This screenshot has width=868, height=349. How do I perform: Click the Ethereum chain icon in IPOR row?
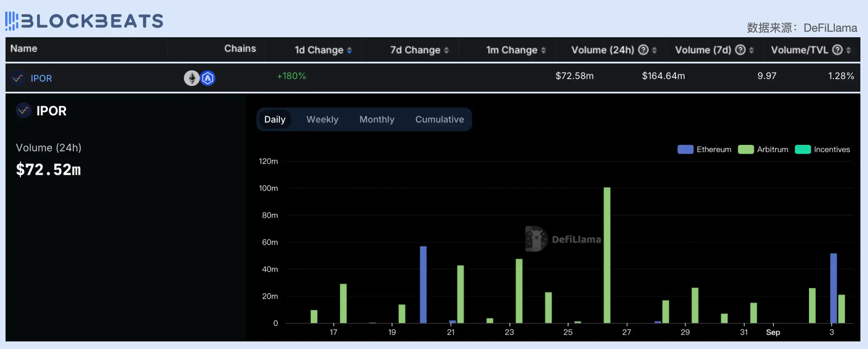click(x=191, y=78)
